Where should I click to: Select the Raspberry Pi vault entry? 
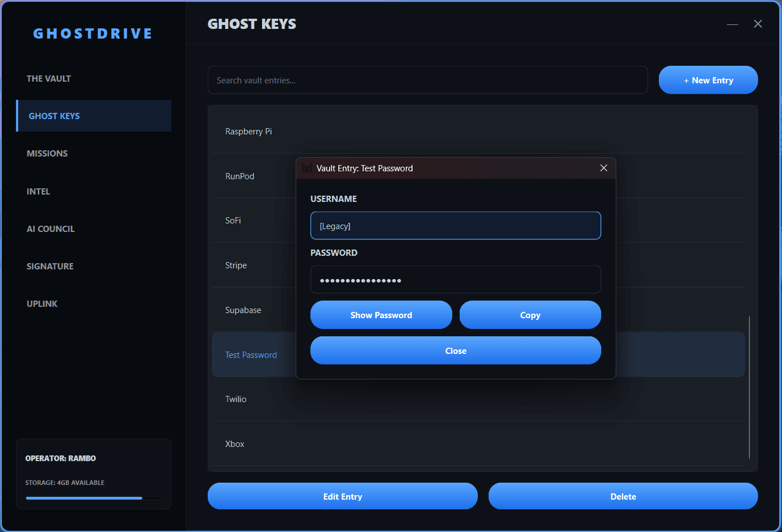tap(249, 132)
